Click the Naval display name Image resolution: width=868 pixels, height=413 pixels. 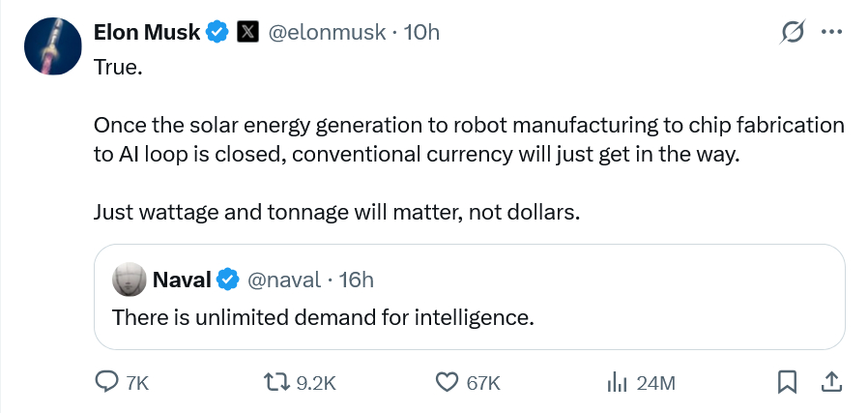(182, 280)
